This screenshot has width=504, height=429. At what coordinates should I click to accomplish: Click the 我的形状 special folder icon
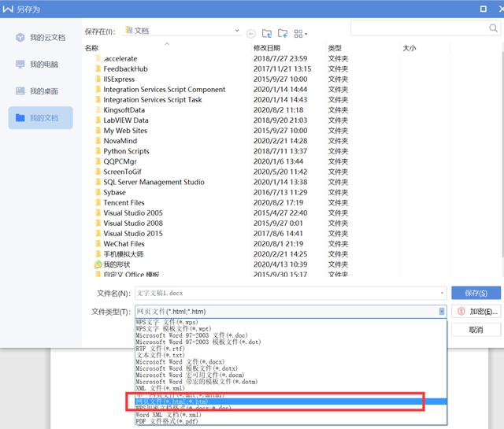(98, 264)
